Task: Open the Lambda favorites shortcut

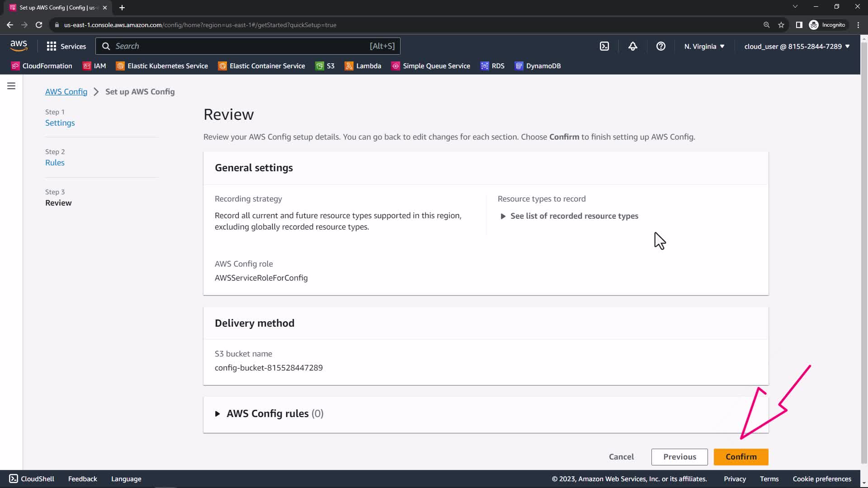Action: coord(363,66)
